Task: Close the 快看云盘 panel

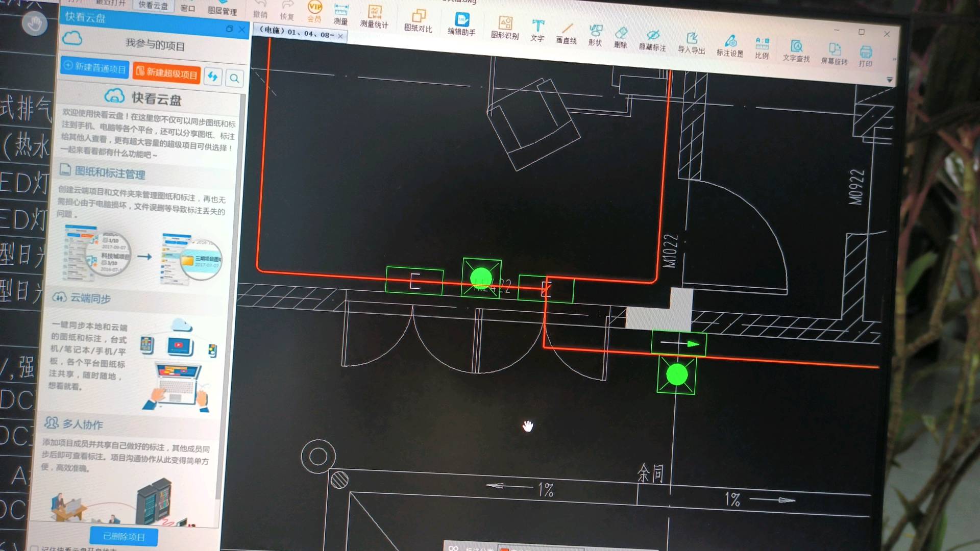Action: pyautogui.click(x=242, y=30)
